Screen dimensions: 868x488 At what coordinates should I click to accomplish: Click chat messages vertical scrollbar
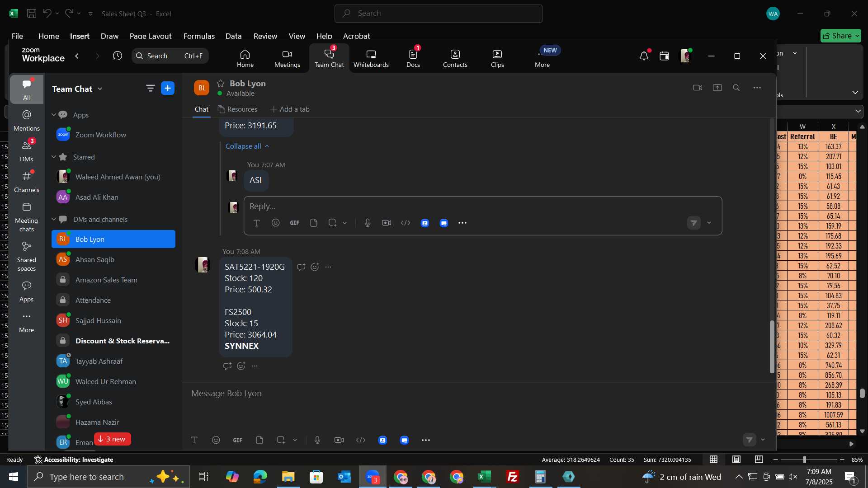click(x=772, y=347)
